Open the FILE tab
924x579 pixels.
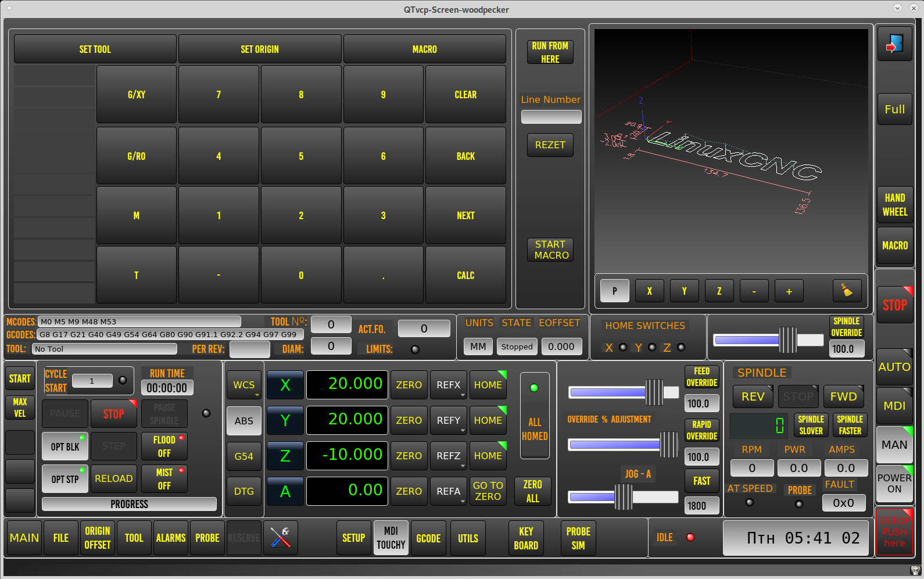[x=61, y=538]
